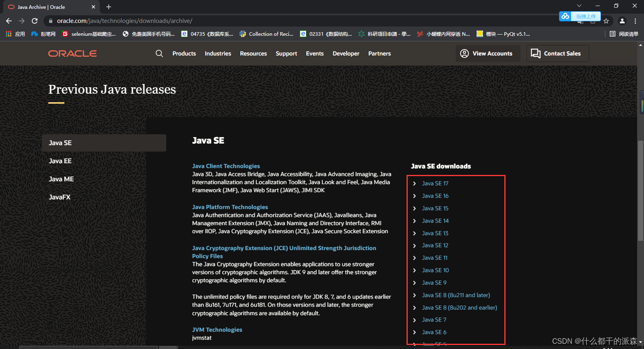Click the chevron beside Java SE 11
This screenshot has height=349, width=644.
tap(415, 258)
